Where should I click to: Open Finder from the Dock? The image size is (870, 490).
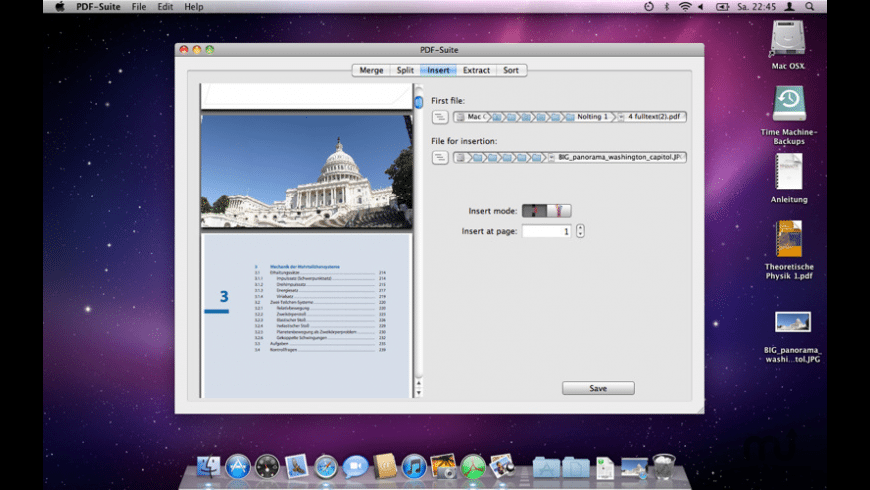[x=208, y=466]
